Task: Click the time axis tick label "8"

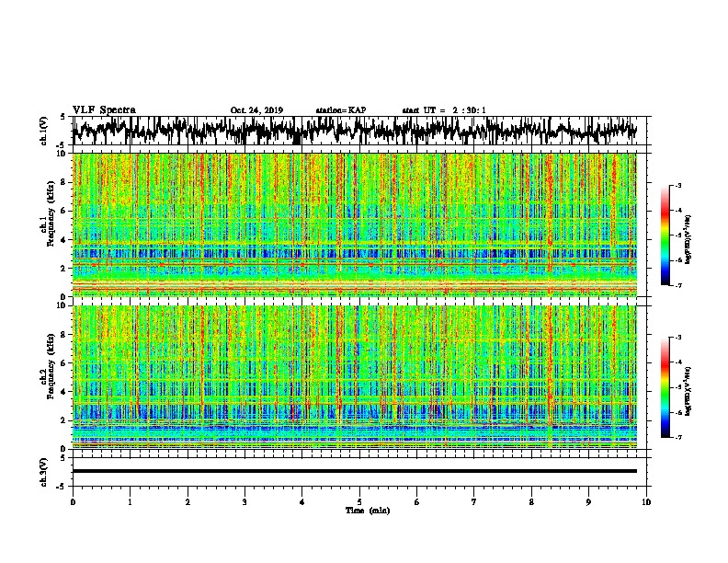Action: [531, 502]
